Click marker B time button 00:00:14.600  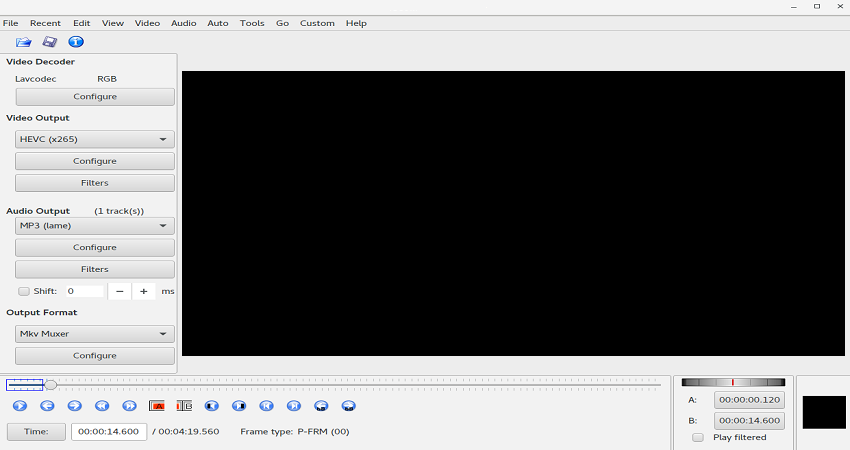click(x=749, y=420)
